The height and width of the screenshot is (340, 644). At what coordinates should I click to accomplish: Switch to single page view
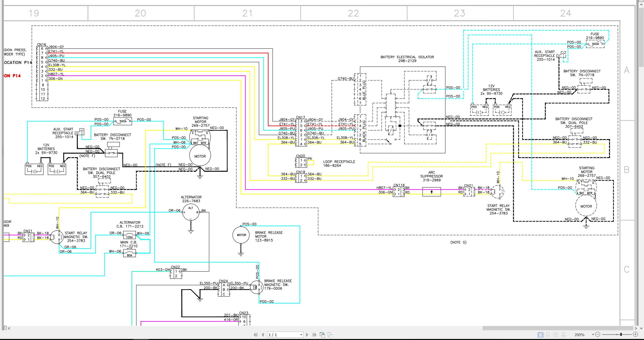(540, 335)
